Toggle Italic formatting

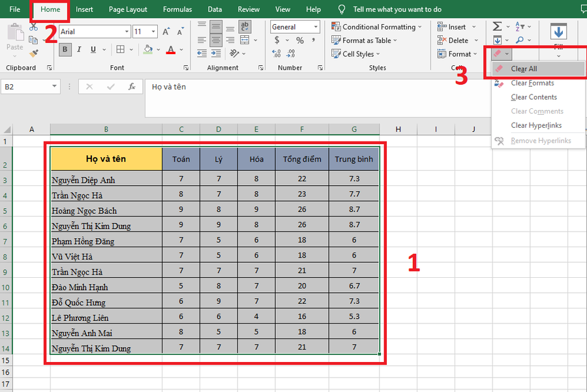coord(79,50)
